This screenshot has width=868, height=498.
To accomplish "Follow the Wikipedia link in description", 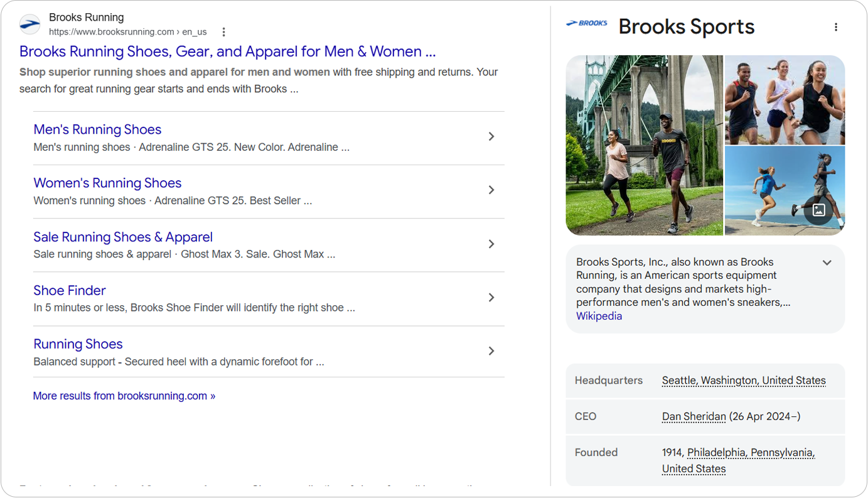I will click(599, 316).
